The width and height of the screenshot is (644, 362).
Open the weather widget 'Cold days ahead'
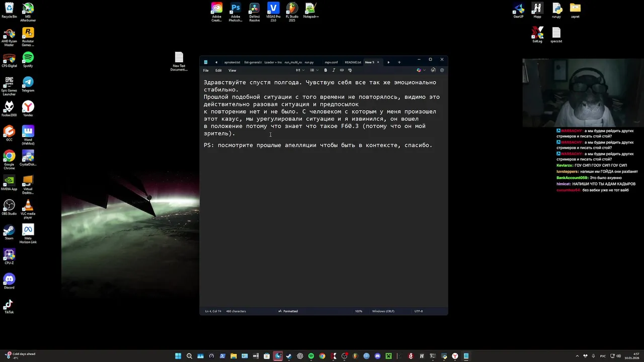click(x=20, y=356)
